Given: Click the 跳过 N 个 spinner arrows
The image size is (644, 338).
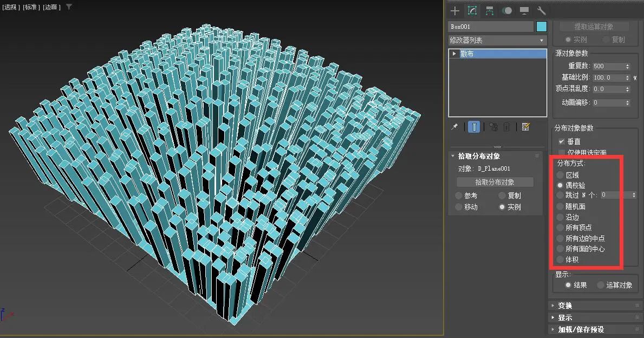Looking at the screenshot, I should click(x=634, y=195).
